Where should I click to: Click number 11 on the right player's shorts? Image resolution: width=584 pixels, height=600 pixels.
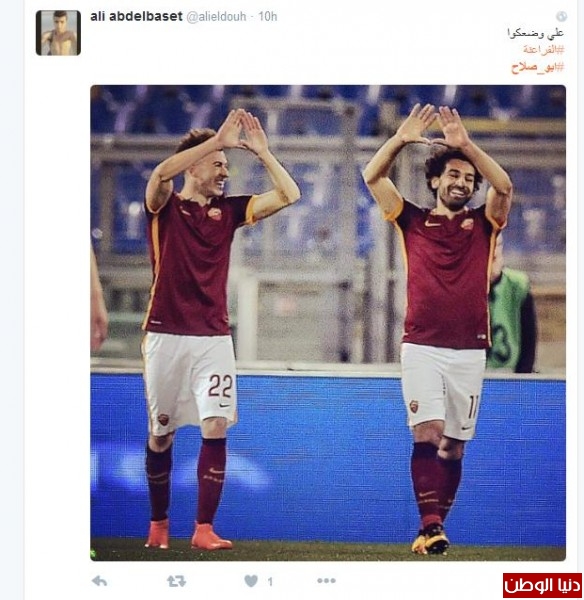coord(473,408)
